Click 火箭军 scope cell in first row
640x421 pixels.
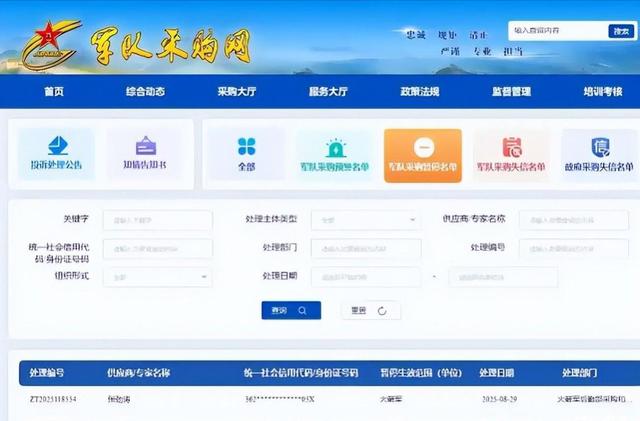pos(391,399)
